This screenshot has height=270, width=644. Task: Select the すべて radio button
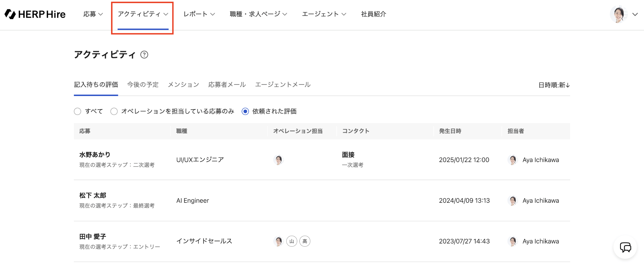[78, 111]
